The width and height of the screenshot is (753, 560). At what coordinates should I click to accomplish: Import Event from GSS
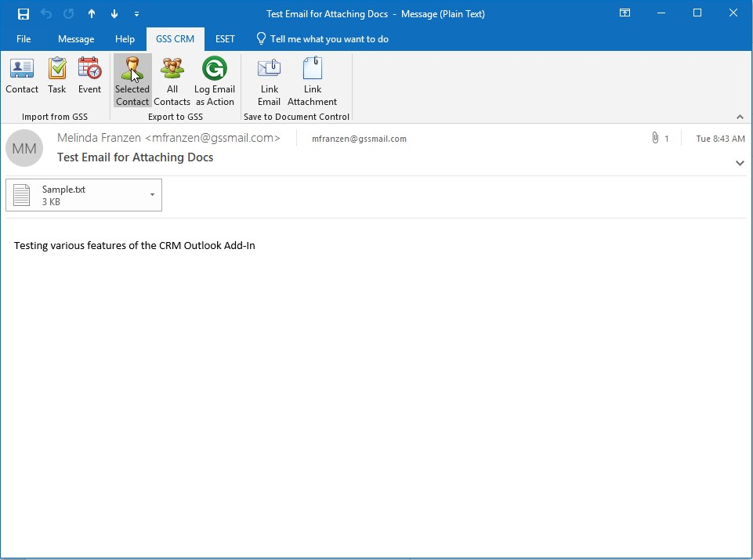click(x=90, y=76)
